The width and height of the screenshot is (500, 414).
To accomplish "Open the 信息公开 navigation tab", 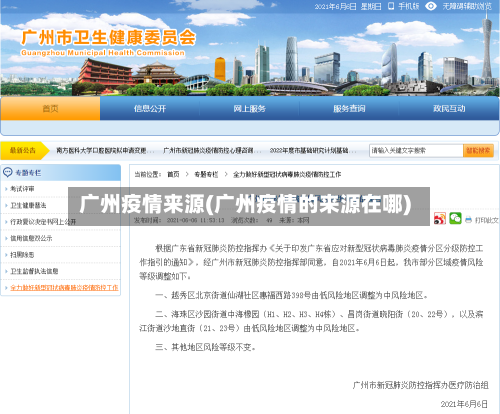I will (x=150, y=108).
